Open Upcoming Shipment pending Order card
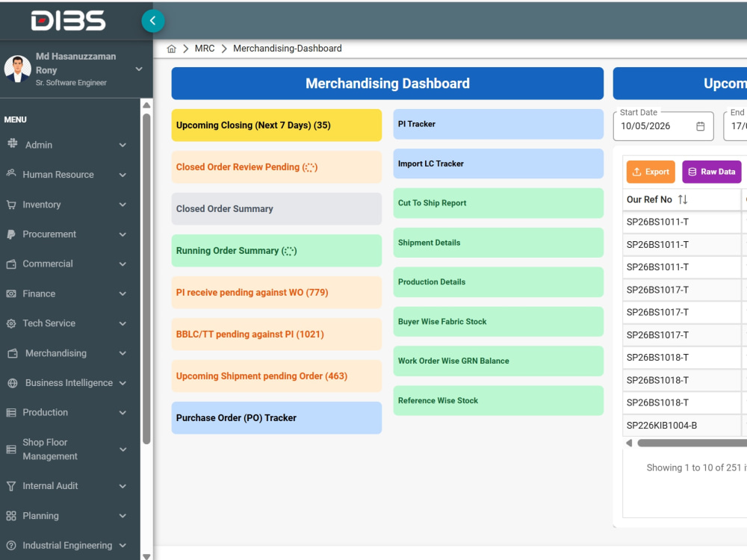 tap(276, 376)
